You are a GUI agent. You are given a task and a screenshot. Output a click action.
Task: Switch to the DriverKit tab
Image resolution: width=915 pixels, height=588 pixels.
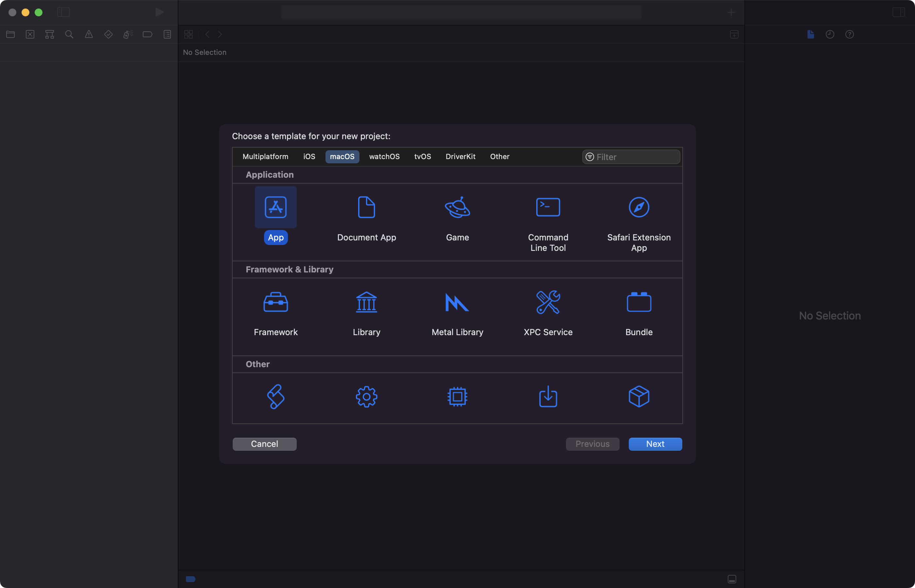[460, 156]
